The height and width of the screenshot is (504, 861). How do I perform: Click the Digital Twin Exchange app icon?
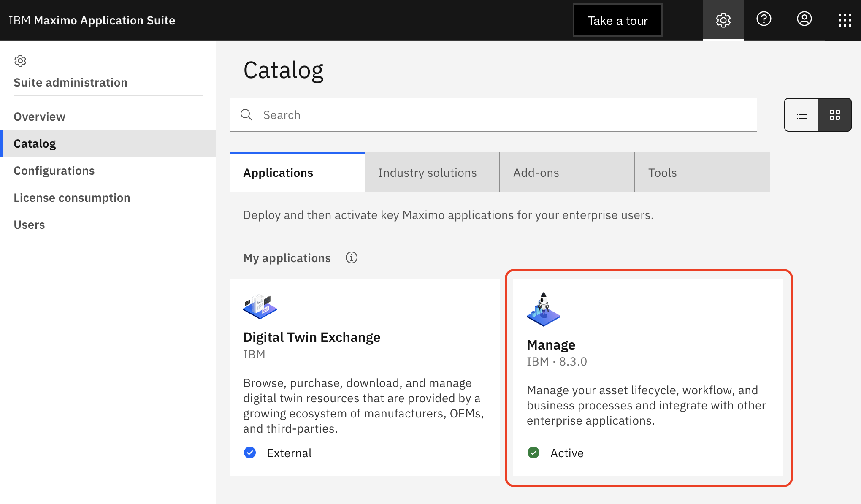point(260,307)
